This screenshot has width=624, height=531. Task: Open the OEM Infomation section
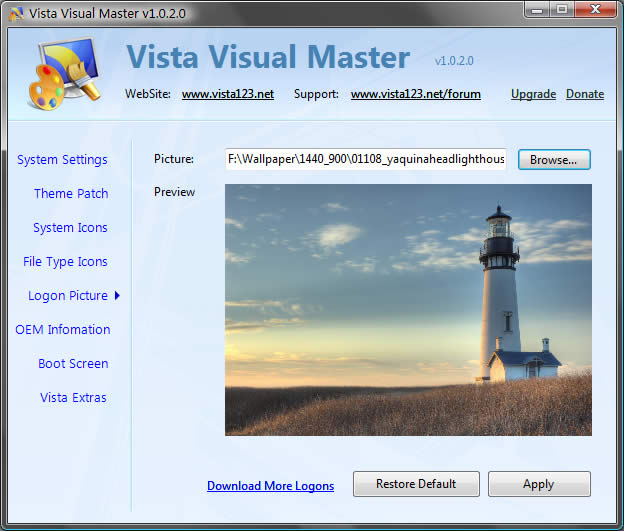(63, 330)
